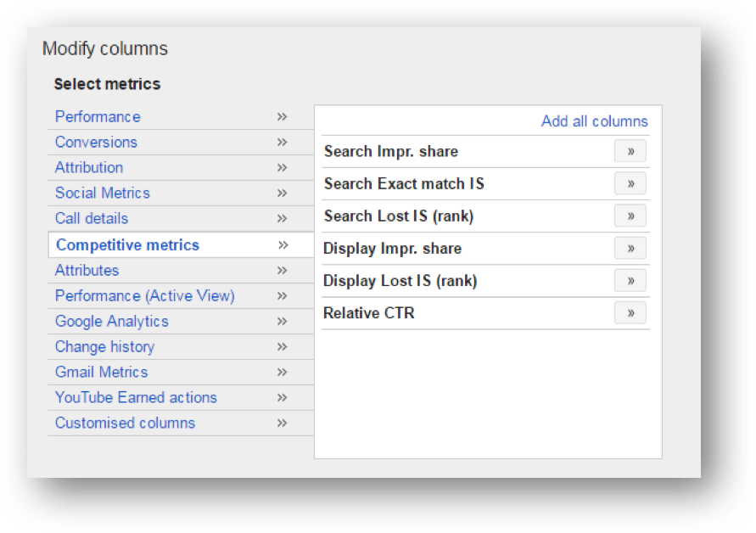Add the Relative CTR column
Viewport: 756px width, 533px height.
point(630,313)
